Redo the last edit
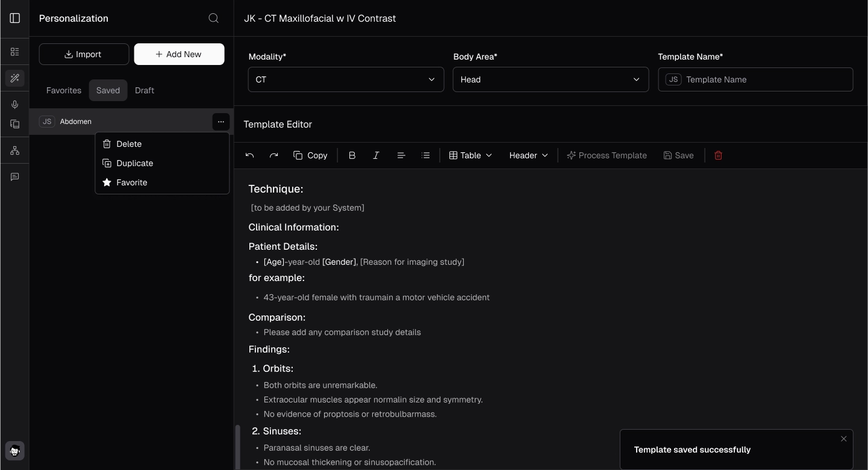Image resolution: width=868 pixels, height=470 pixels. coord(273,155)
